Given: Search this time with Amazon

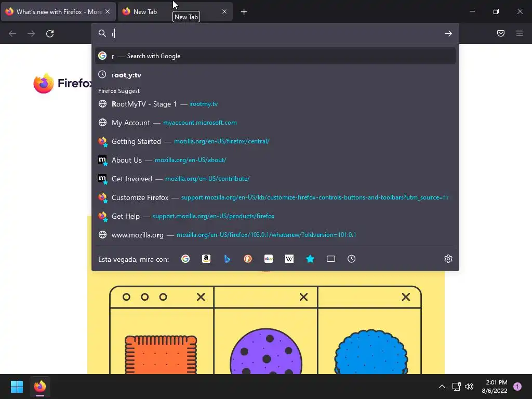Looking at the screenshot, I should [x=206, y=259].
